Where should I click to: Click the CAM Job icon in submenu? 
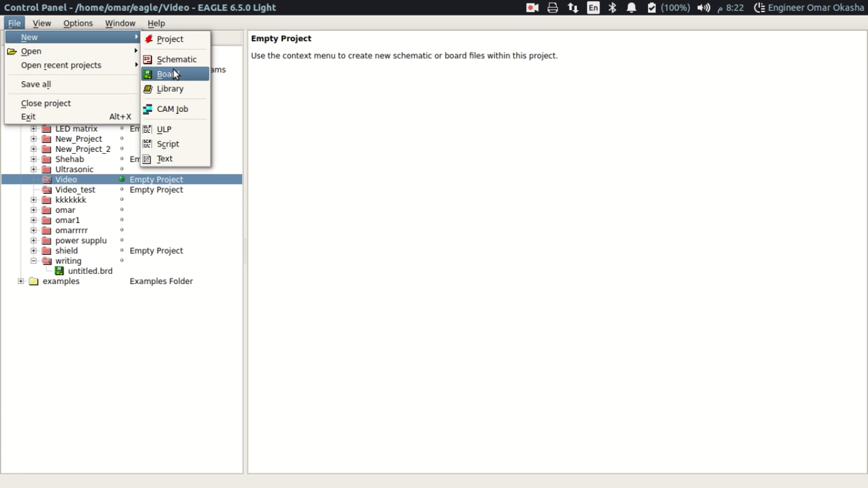pos(147,109)
